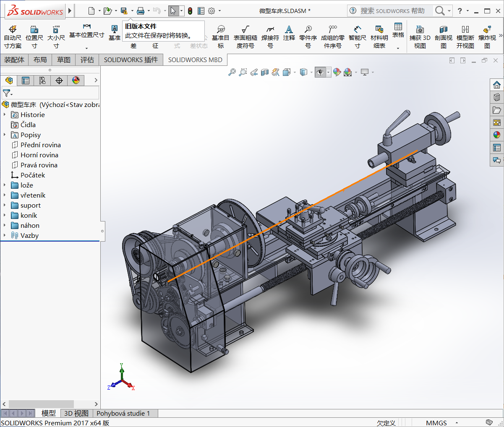Toggle the Select cursor tool
504x427 pixels.
173,11
